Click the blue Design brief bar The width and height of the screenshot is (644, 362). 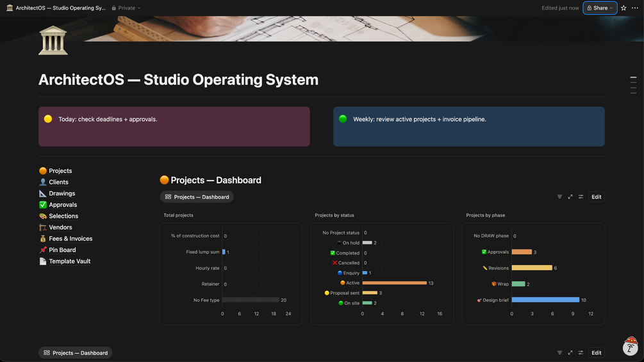pos(545,300)
